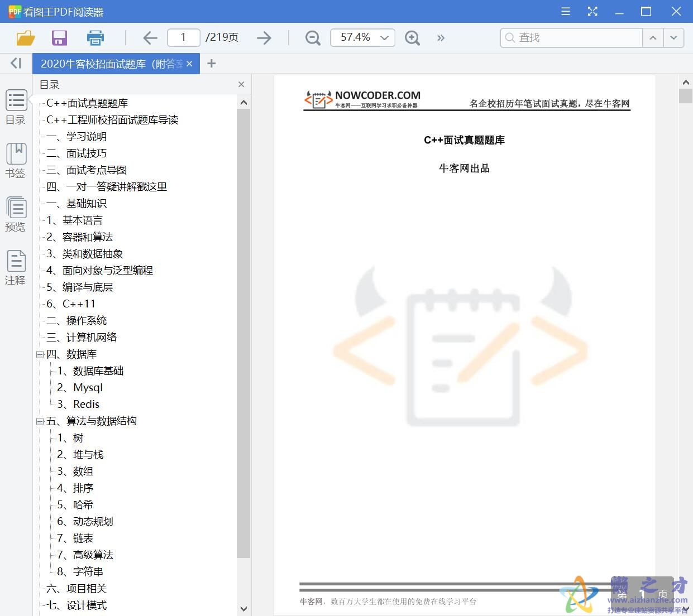
Task: Select 1、数据库基础 in outline
Action: coord(90,371)
